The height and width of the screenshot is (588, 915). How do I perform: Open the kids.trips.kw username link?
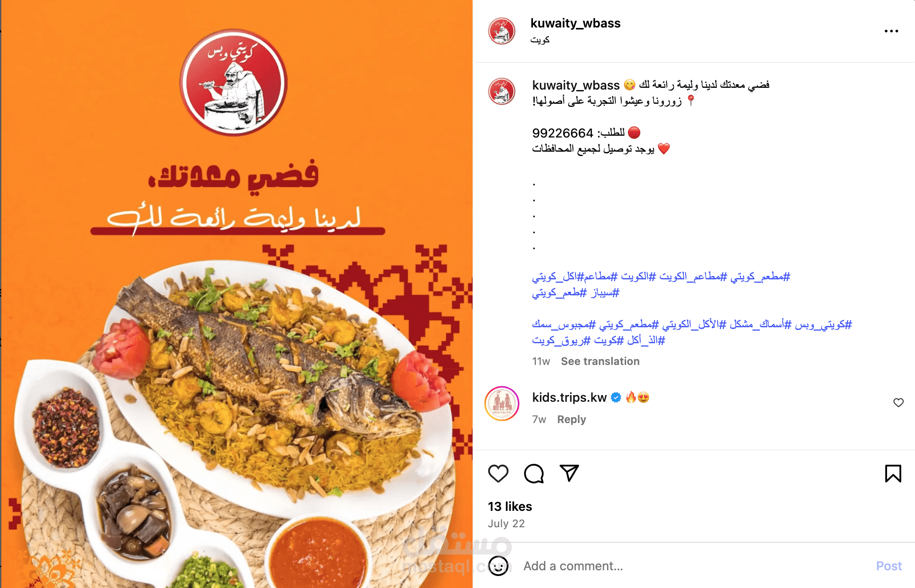click(569, 397)
